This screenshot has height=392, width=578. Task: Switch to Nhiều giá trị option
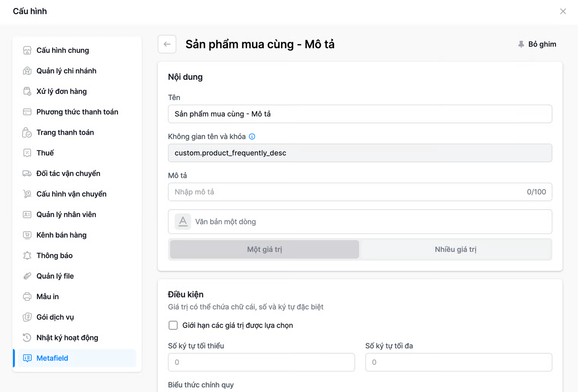pyautogui.click(x=455, y=250)
